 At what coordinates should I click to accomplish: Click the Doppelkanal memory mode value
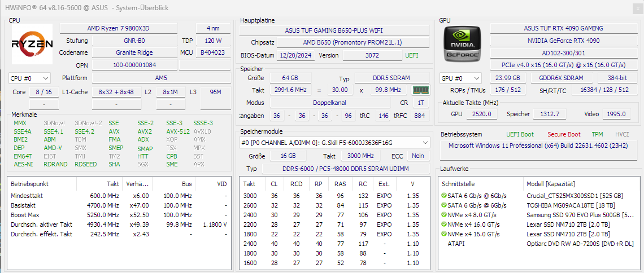[x=330, y=103]
